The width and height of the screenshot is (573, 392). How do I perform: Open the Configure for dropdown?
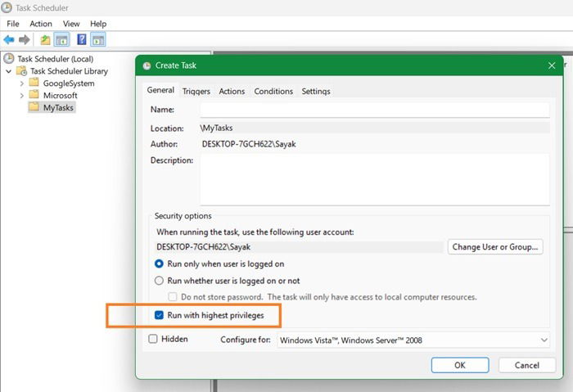[544, 340]
